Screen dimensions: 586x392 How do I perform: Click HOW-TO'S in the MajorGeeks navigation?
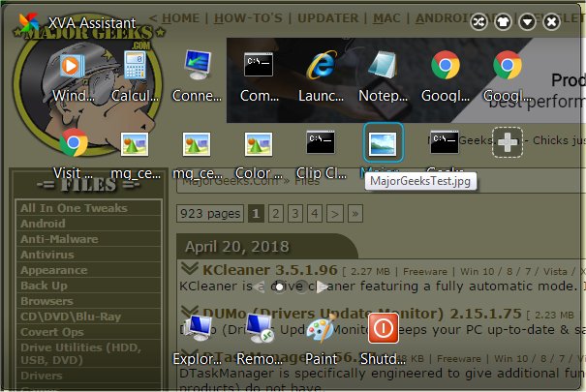coord(248,18)
